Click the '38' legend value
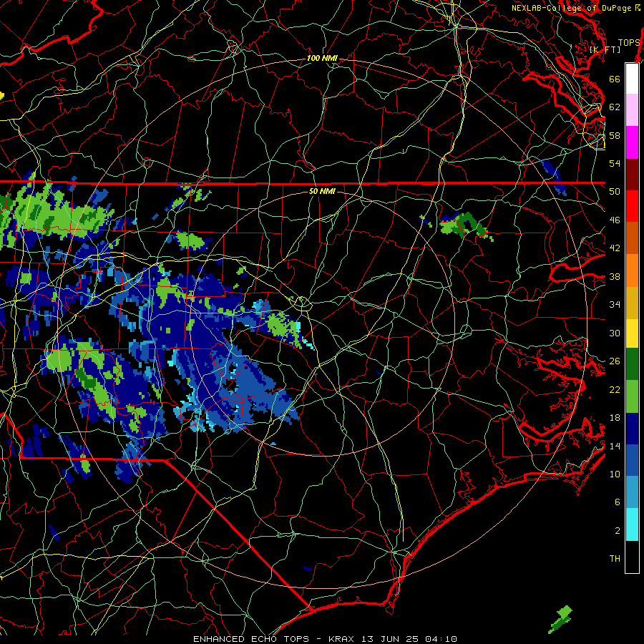644x644 pixels. pos(615,277)
